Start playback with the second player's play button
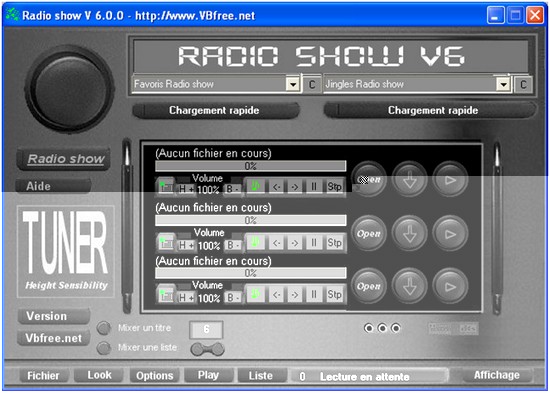This screenshot has width=550, height=393. 450,234
